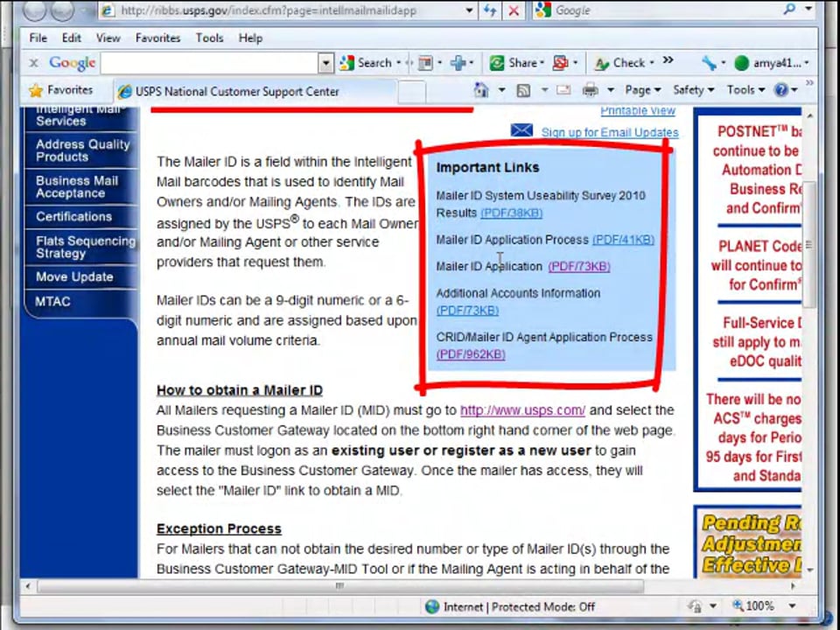Open Business Mail Acceptance sidebar item

(80, 187)
